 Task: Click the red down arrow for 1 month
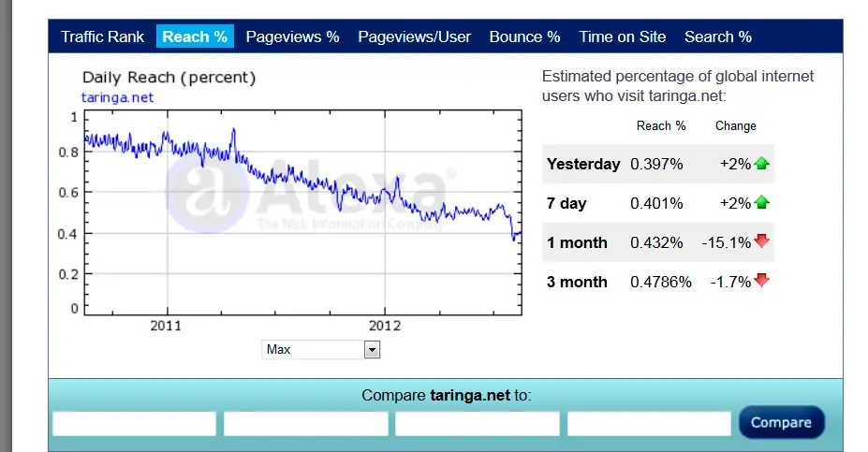coord(761,241)
